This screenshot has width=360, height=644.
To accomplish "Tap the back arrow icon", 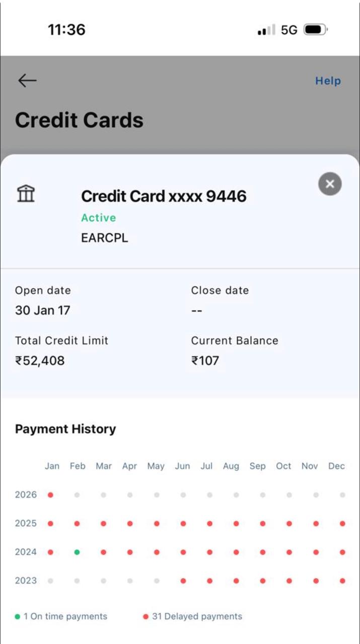I will click(27, 80).
